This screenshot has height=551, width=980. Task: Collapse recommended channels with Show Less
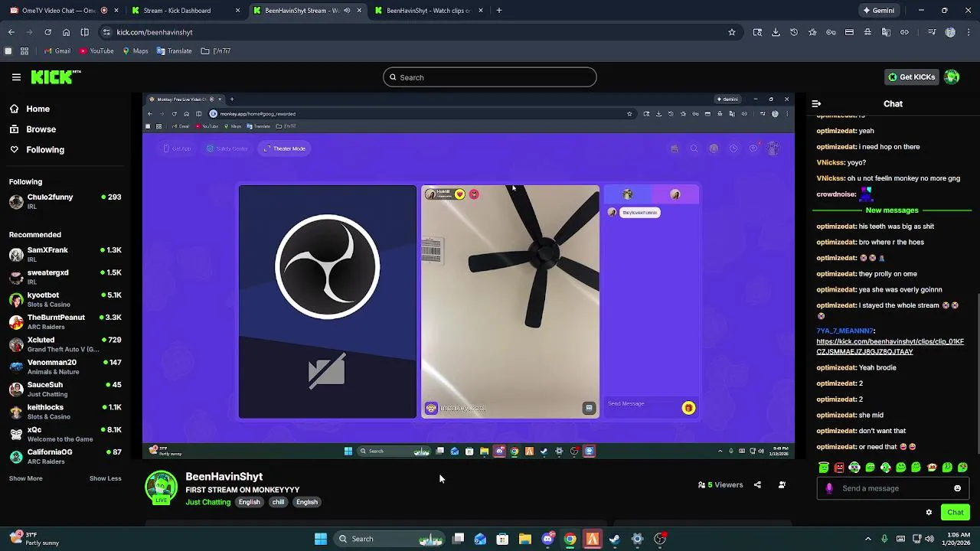tap(106, 478)
